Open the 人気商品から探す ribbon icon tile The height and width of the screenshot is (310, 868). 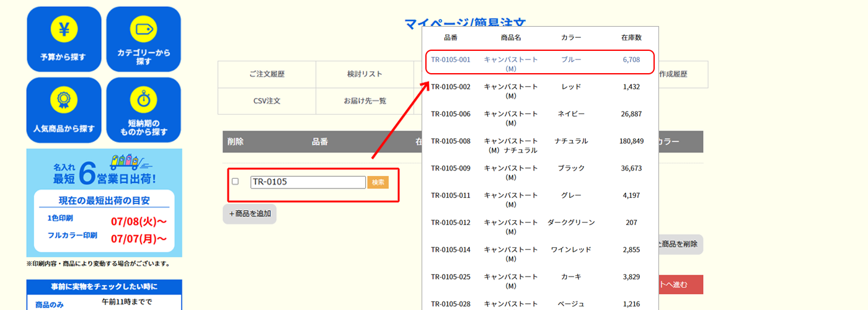[x=63, y=110]
